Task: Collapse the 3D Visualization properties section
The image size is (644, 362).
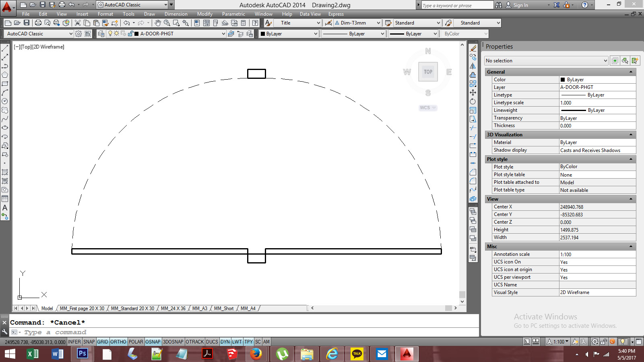Action: click(631, 135)
